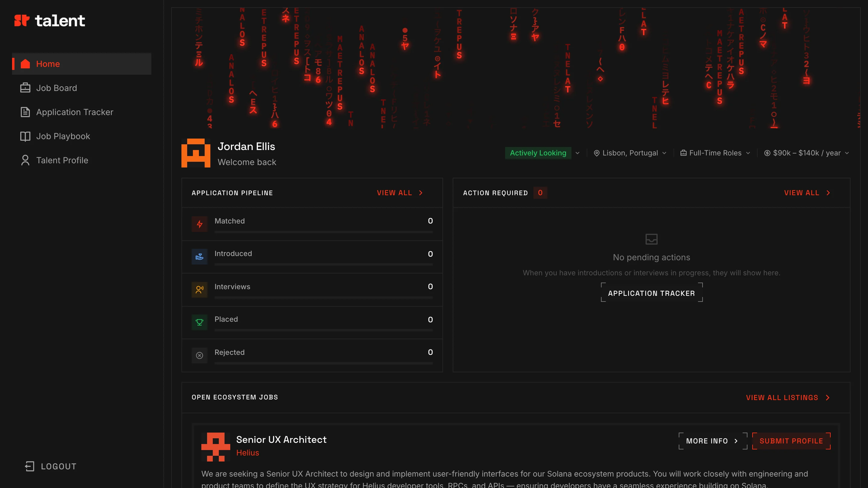Click View All Listings link
The width and height of the screenshot is (868, 488).
coord(788,398)
